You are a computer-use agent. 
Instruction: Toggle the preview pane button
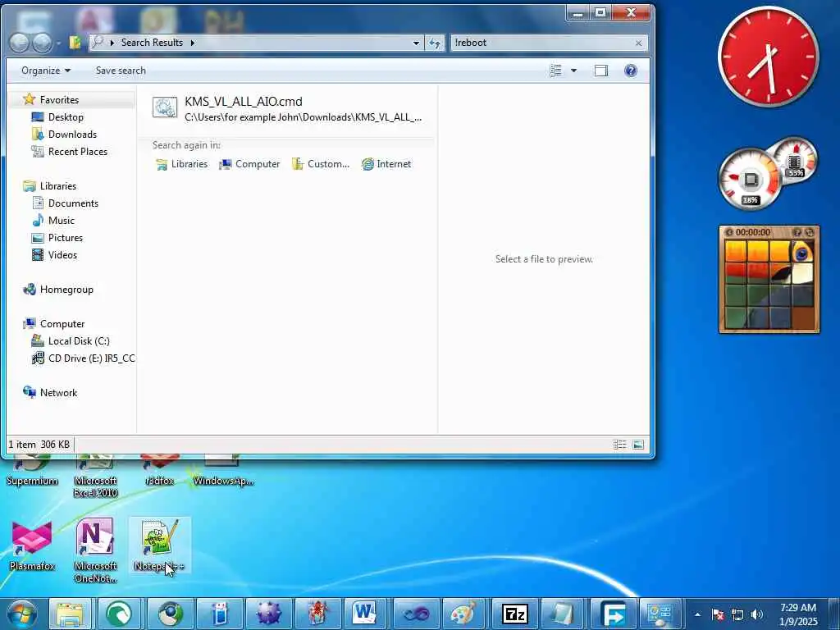[601, 71]
